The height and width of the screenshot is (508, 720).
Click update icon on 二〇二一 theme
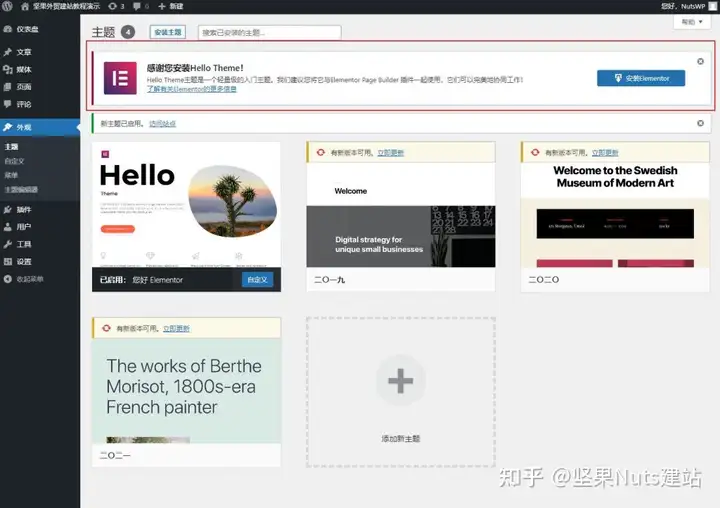(107, 328)
